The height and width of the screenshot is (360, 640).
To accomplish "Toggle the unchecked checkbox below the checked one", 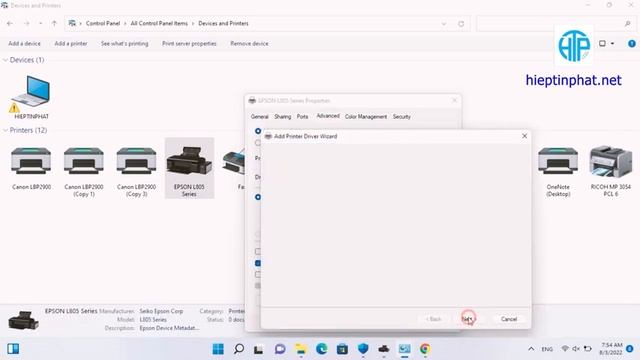I will [258, 275].
